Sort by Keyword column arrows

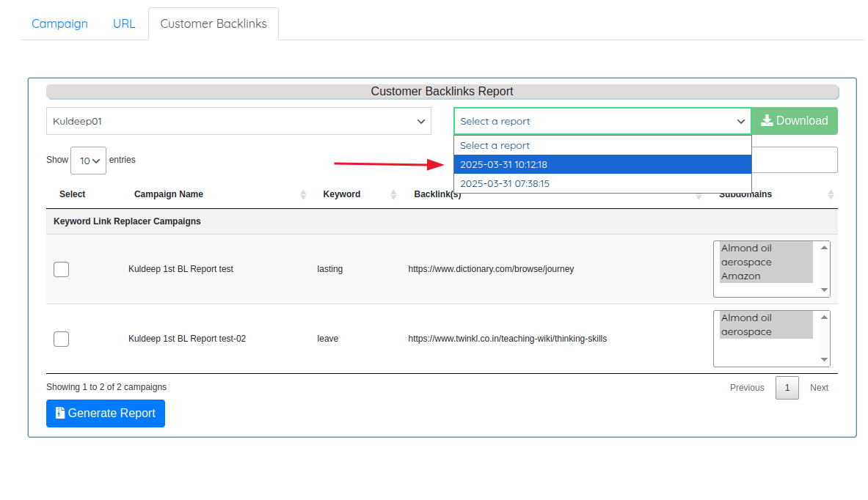click(393, 194)
